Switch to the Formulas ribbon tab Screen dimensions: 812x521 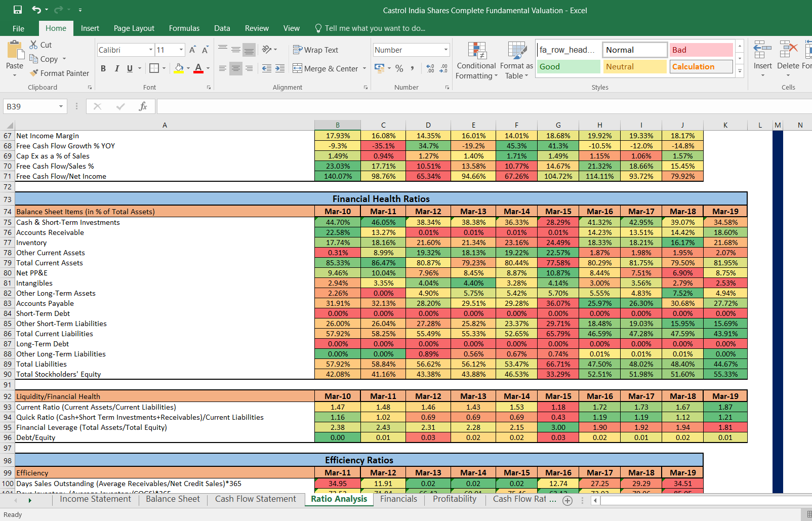pyautogui.click(x=184, y=28)
